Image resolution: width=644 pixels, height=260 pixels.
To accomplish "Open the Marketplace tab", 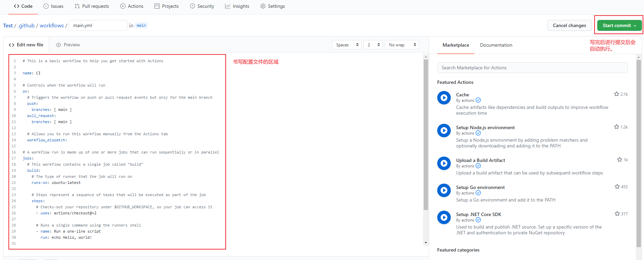I will click(456, 45).
